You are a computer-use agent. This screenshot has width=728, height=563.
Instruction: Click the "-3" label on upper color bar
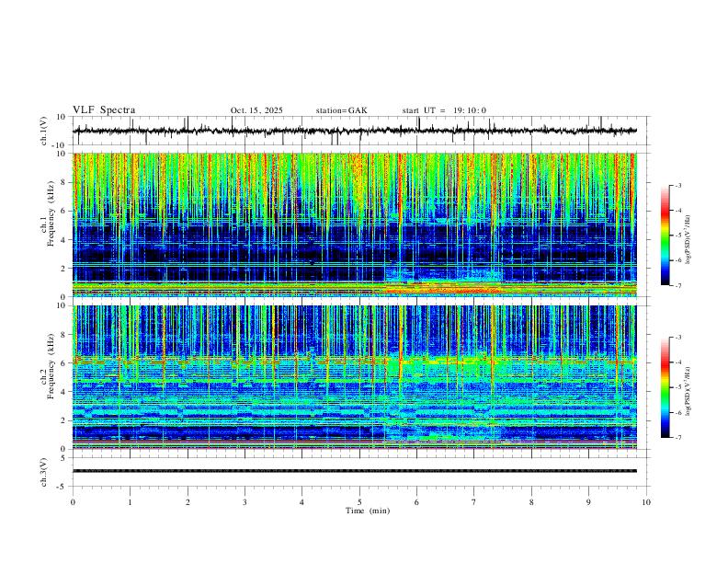[x=677, y=185]
